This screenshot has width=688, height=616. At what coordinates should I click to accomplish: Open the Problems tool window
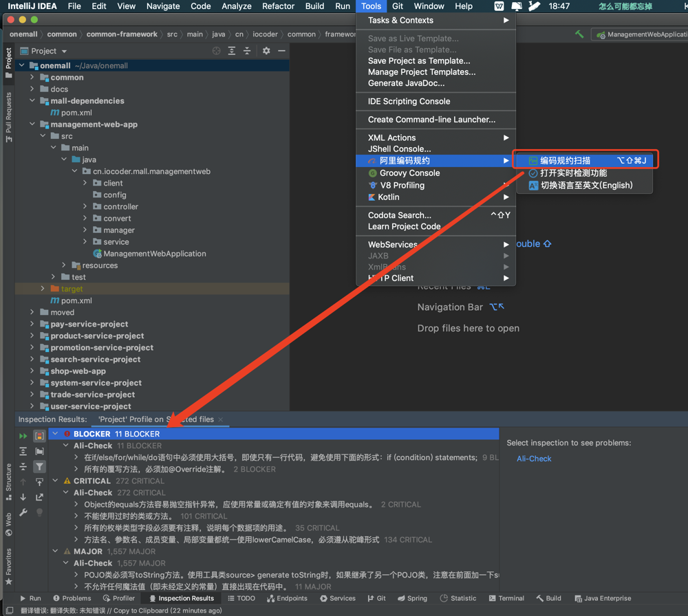click(x=72, y=598)
